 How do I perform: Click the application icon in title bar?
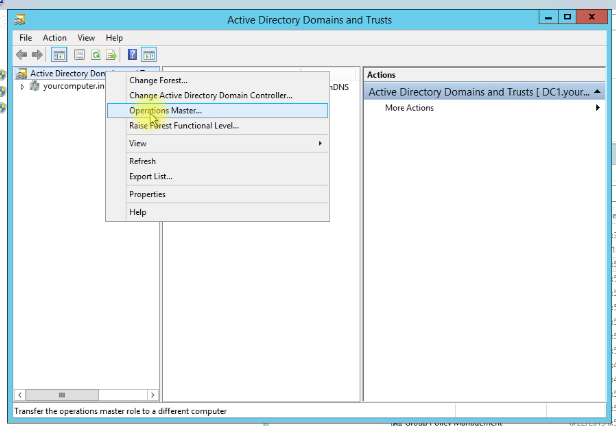coord(20,19)
